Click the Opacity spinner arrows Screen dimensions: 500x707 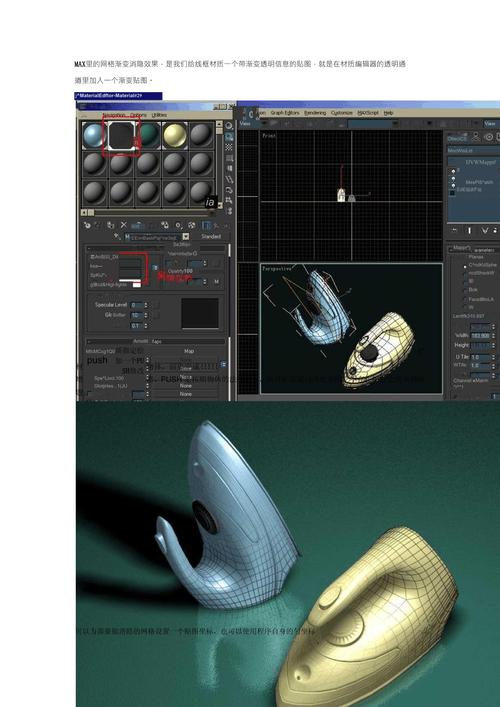205,282
